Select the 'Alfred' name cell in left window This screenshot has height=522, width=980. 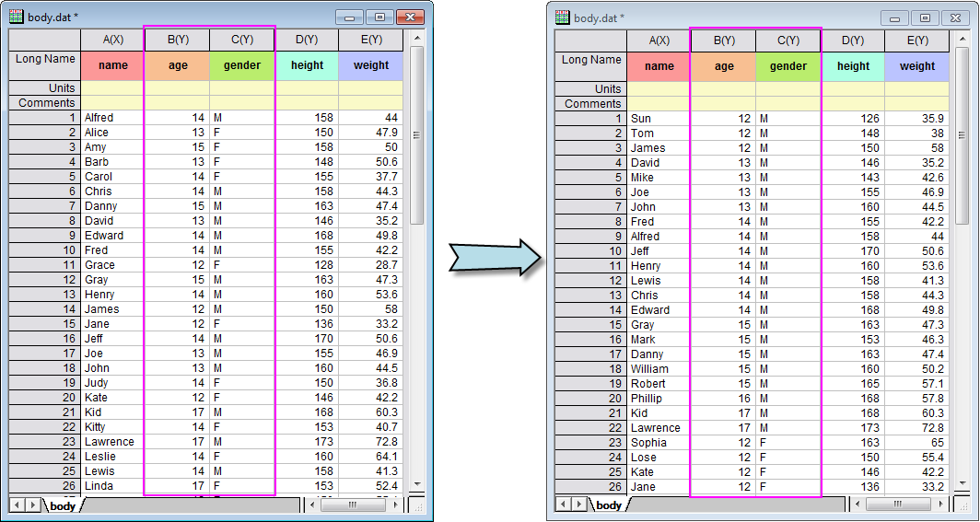[x=113, y=118]
